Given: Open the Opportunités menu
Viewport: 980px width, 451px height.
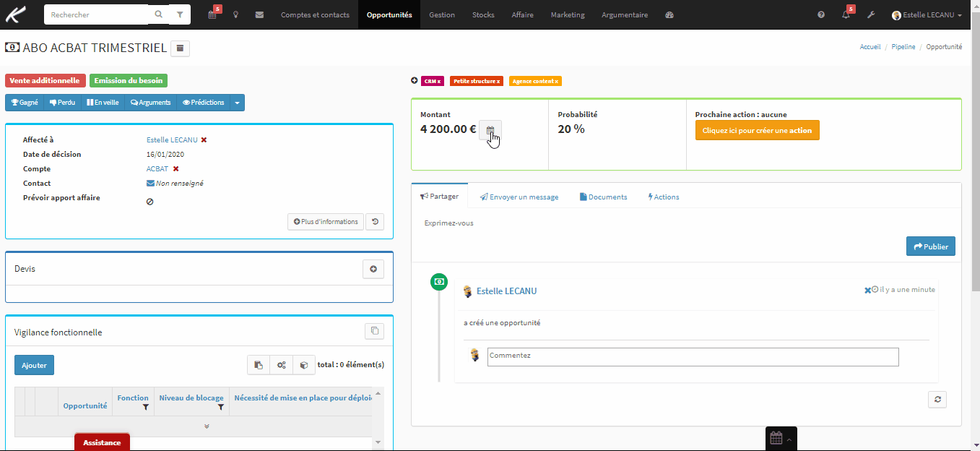Looking at the screenshot, I should point(389,14).
